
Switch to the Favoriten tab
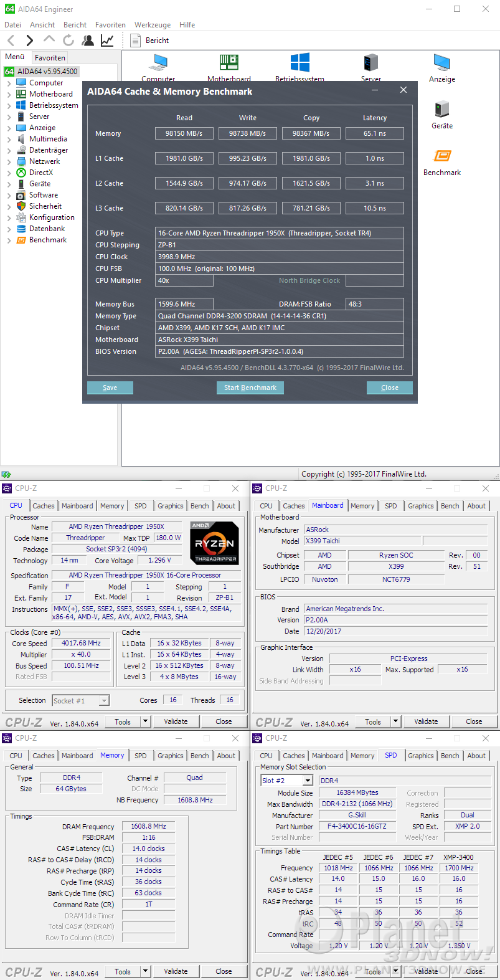pyautogui.click(x=50, y=57)
